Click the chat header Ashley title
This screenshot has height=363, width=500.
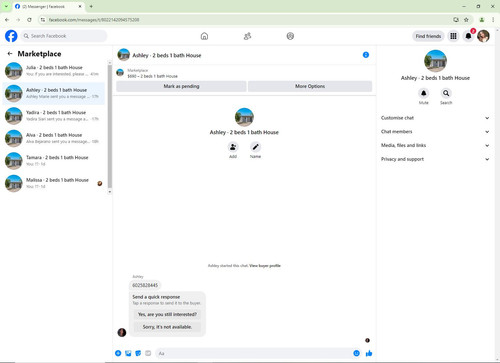(167, 55)
